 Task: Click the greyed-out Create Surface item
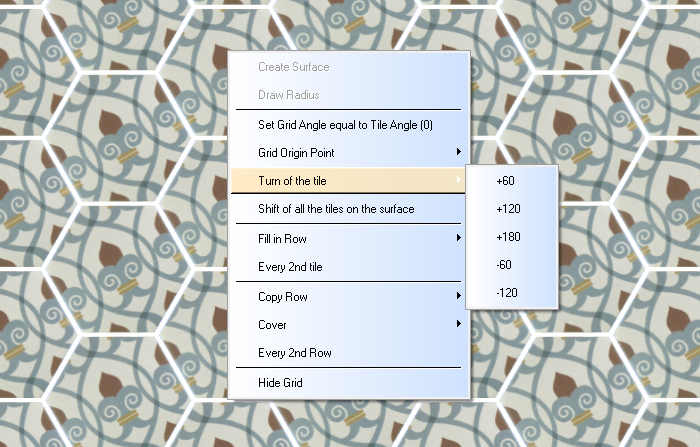tap(294, 67)
